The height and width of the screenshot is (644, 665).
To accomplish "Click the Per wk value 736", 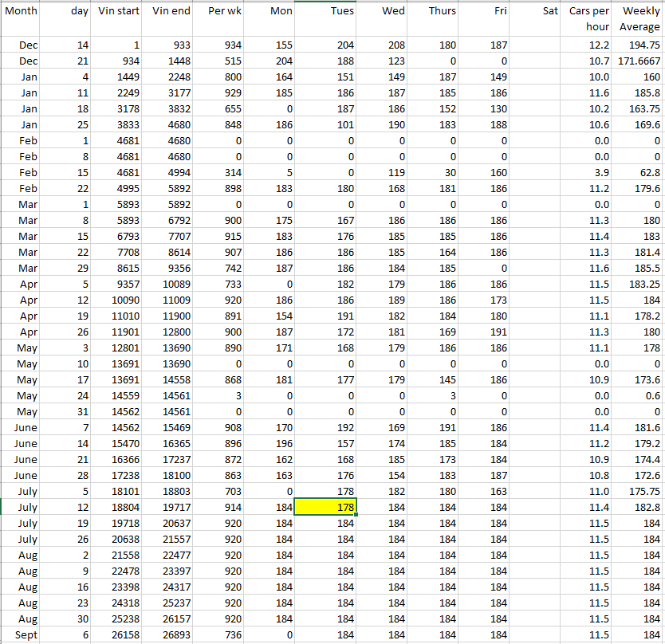I will 221,634.
